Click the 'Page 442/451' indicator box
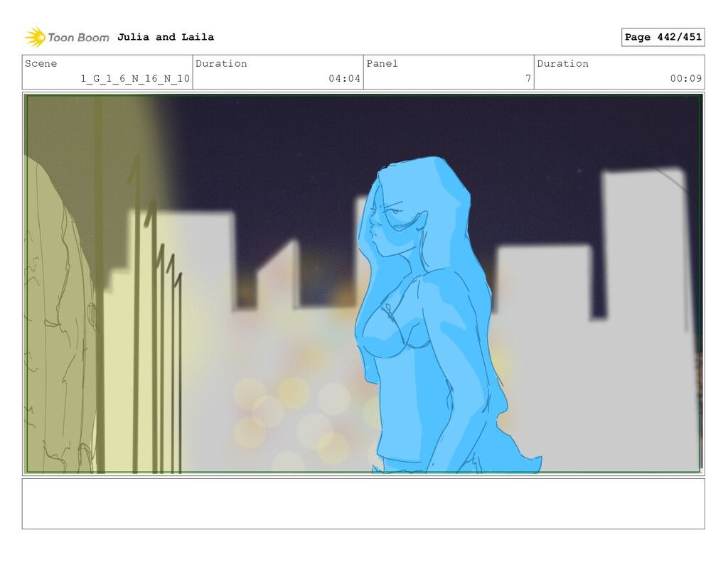Screen dimensions: 728x562 (663, 37)
